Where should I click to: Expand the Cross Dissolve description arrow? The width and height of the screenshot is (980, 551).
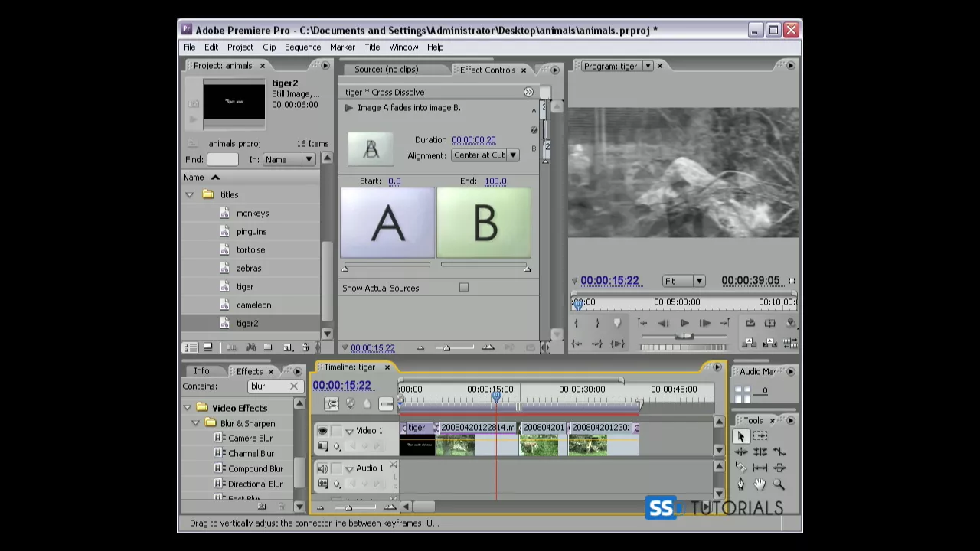pos(349,108)
